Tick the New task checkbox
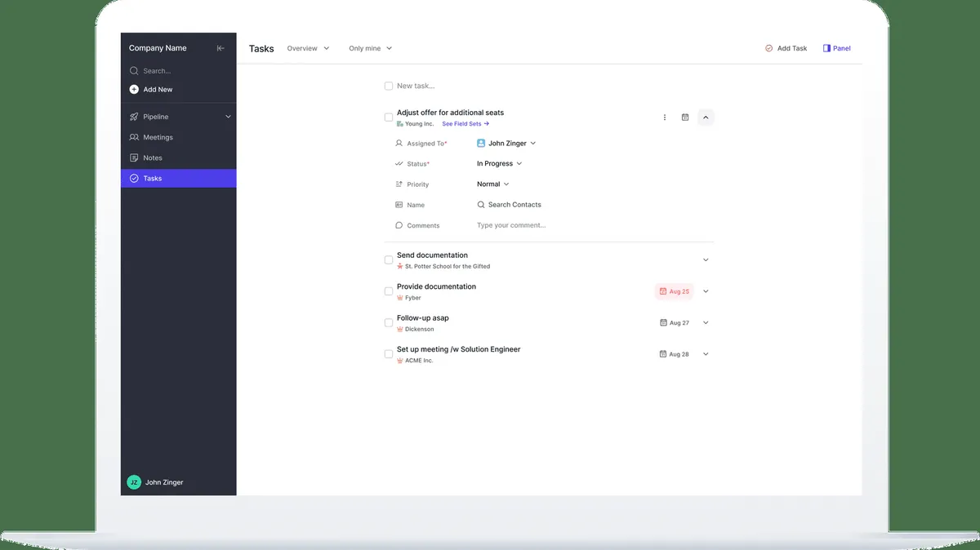Image resolution: width=980 pixels, height=550 pixels. click(389, 86)
